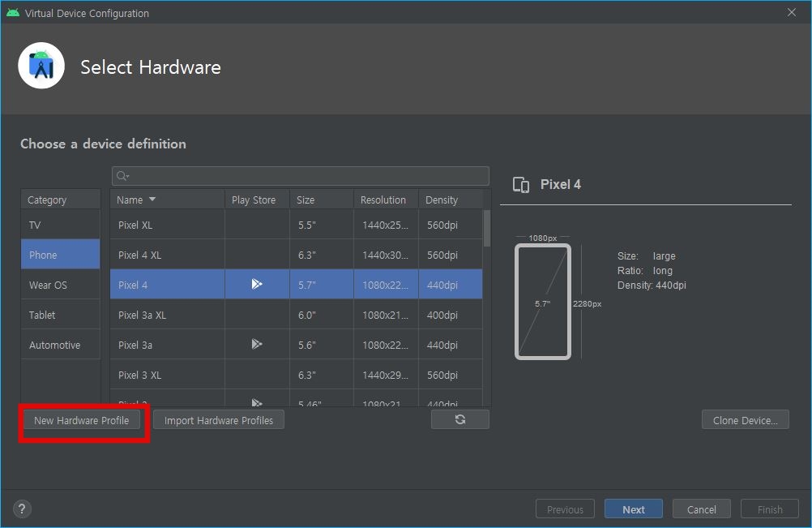Close the Virtual Device Configuration dialog
The image size is (812, 528).
pyautogui.click(x=792, y=12)
